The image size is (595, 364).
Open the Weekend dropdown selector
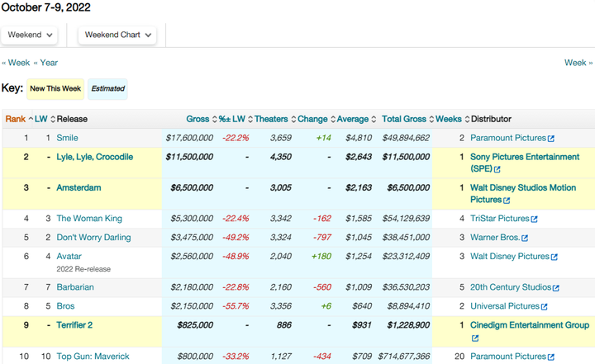(x=30, y=35)
